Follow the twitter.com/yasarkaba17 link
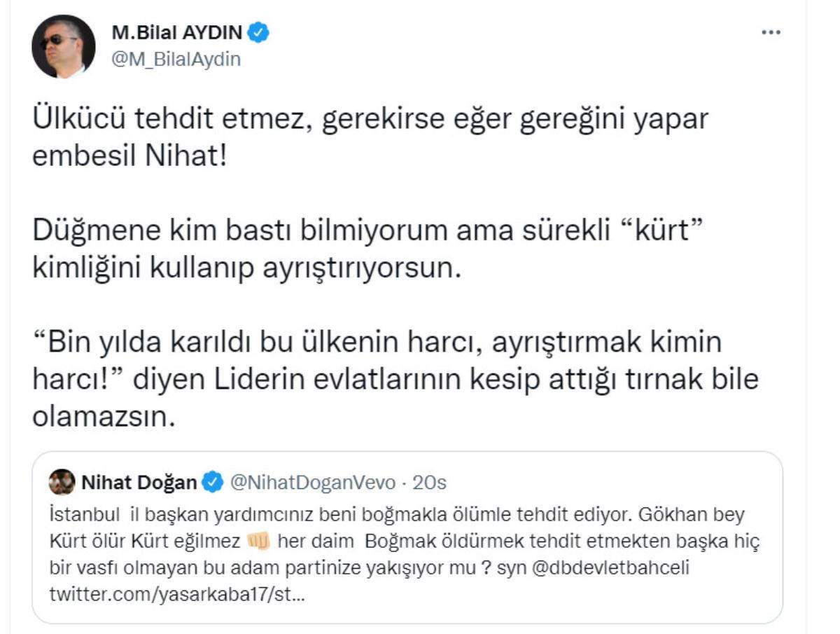The height and width of the screenshot is (634, 840). (176, 595)
